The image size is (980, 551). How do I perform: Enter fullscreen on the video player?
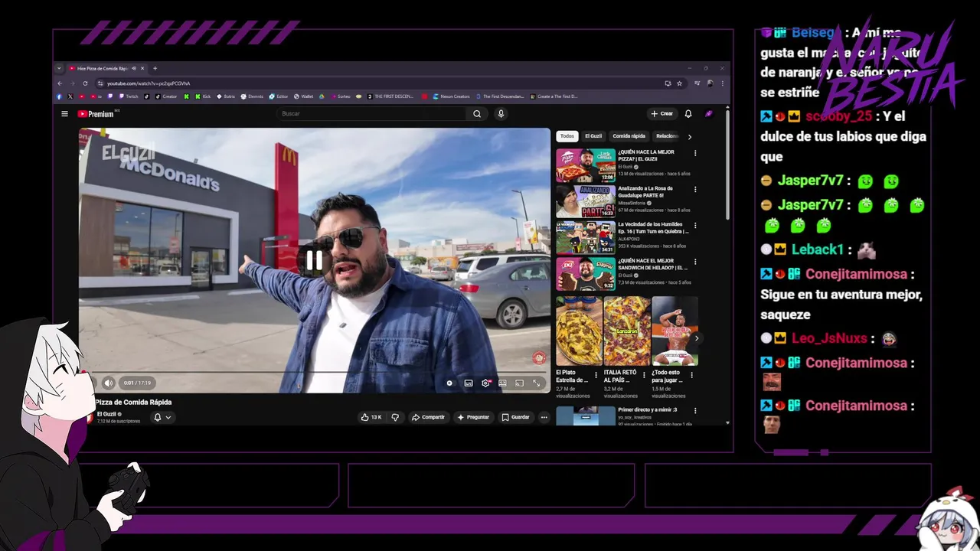point(537,383)
